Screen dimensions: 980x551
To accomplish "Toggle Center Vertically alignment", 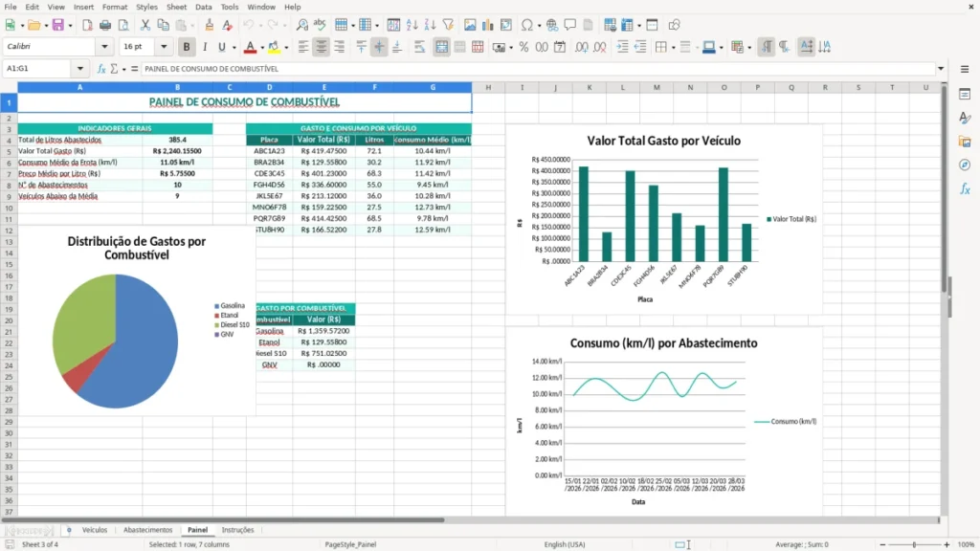I will (379, 47).
